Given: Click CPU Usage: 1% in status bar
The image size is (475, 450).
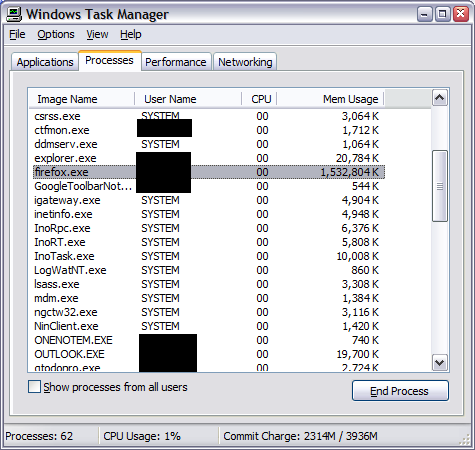Looking at the screenshot, I should pyautogui.click(x=142, y=436).
